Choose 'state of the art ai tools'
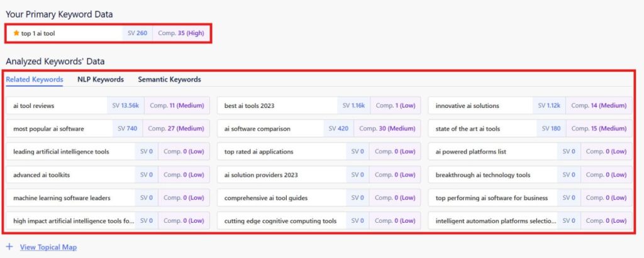Image resolution: width=644 pixels, height=258 pixels. click(x=467, y=129)
